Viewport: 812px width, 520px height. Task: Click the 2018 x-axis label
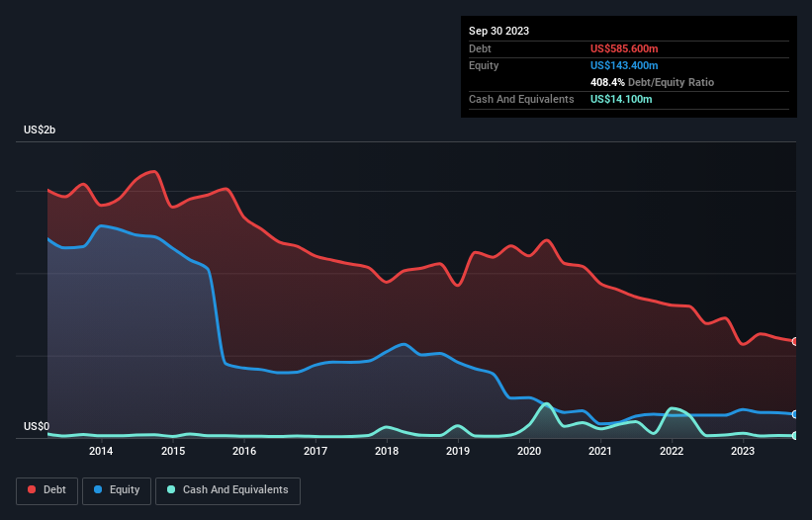tap(387, 451)
